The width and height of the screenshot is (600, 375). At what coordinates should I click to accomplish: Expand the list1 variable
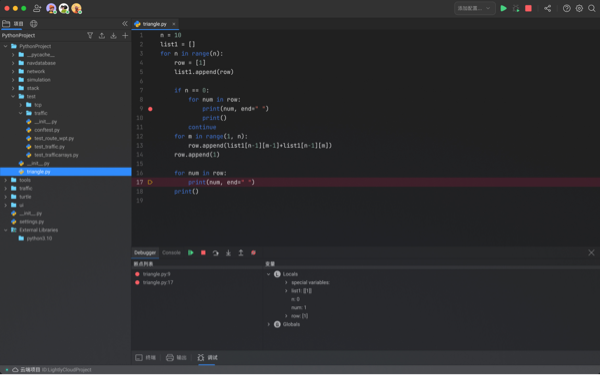(286, 291)
